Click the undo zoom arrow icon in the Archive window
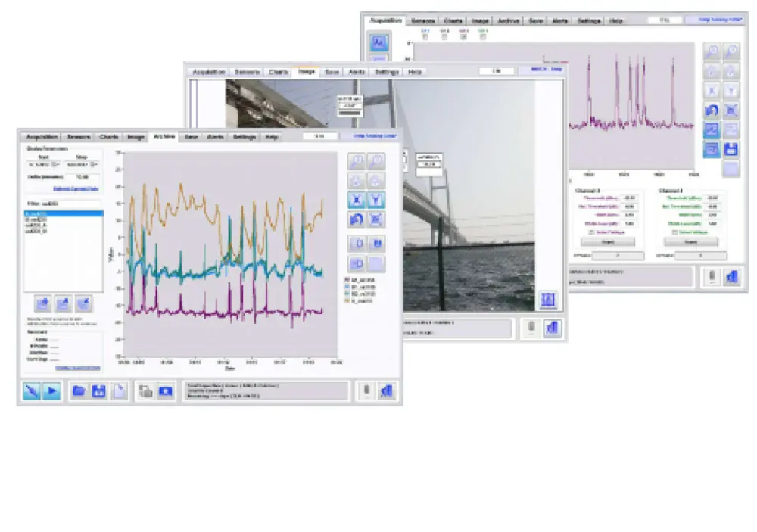The width and height of the screenshot is (757, 532). pyautogui.click(x=356, y=219)
